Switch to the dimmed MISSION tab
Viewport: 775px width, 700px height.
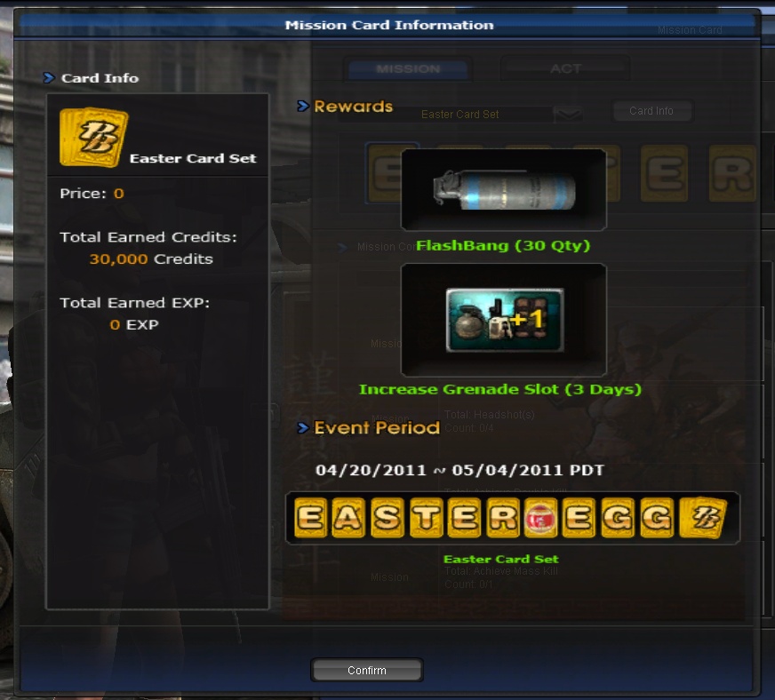(x=408, y=68)
